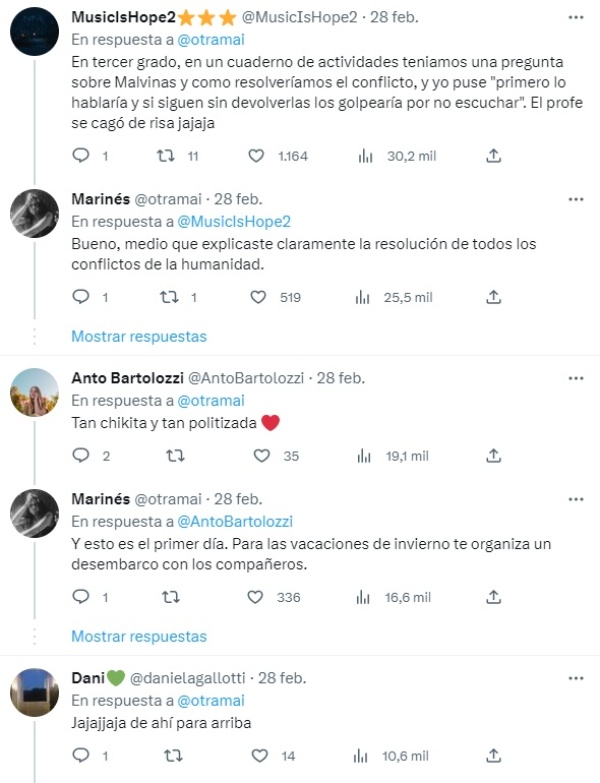Open three-dot menu on Anto Bartolozzi's tweet
600x783 pixels.
[x=576, y=377]
